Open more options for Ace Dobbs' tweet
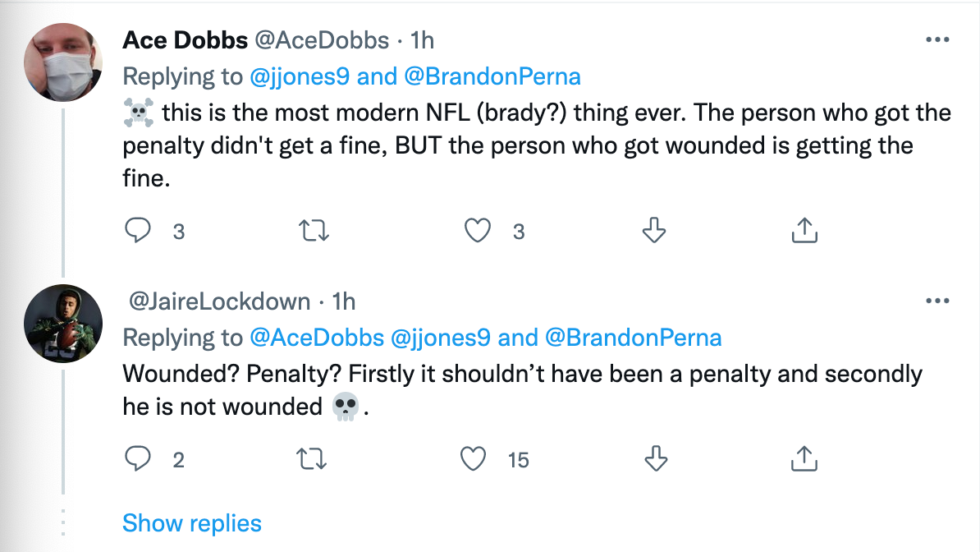 937,39
